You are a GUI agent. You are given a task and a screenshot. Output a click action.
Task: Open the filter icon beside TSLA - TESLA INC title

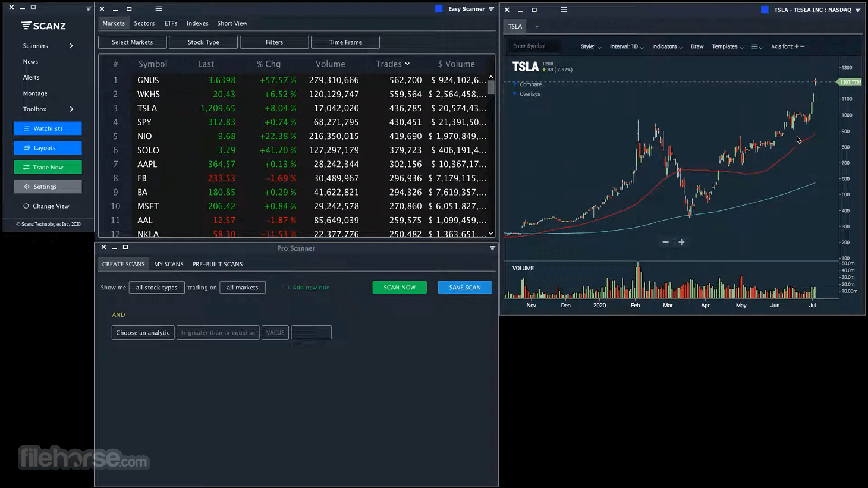[x=858, y=10]
